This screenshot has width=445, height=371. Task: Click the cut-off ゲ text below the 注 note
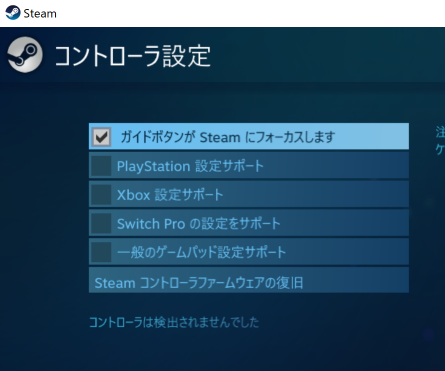(x=440, y=149)
